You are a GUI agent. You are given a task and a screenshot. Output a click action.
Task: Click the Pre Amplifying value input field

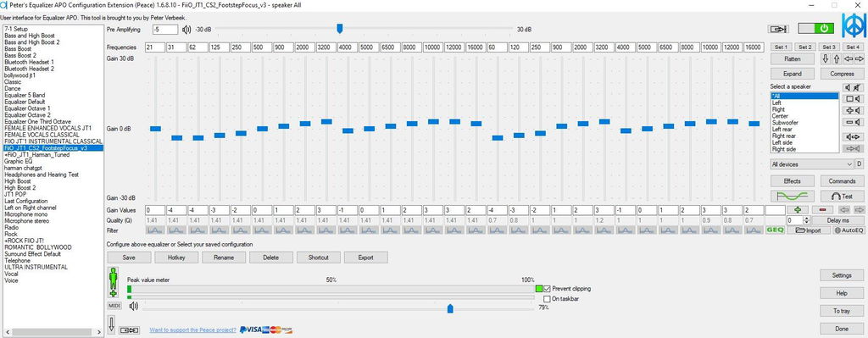click(x=165, y=30)
